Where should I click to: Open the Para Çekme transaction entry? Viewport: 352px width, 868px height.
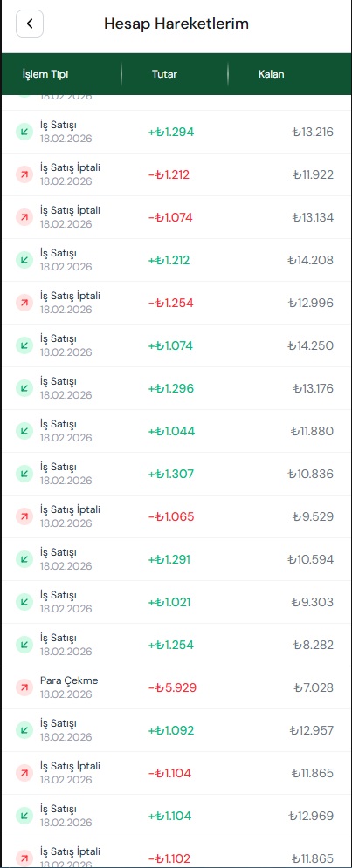pyautogui.click(x=176, y=687)
